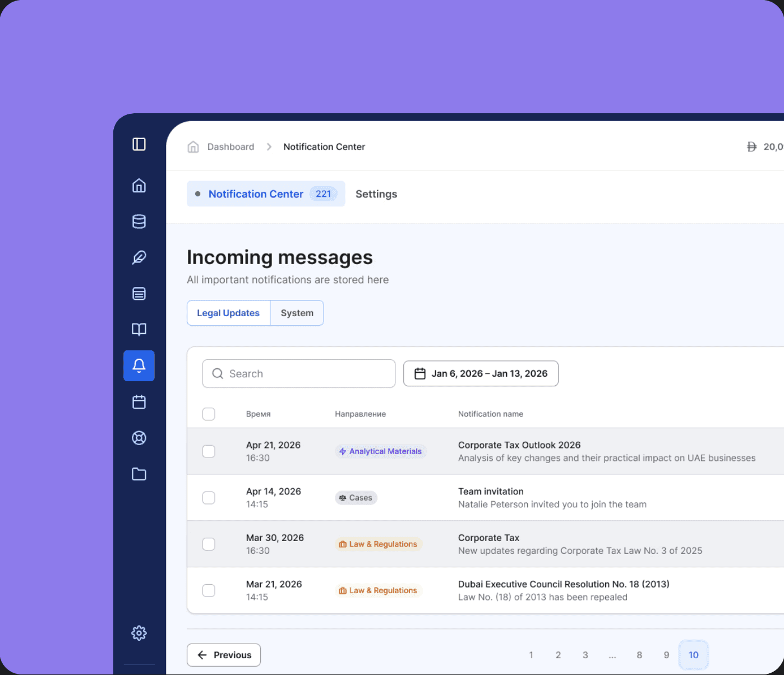The image size is (784, 675).
Task: Click the Направление column header
Action: tap(361, 414)
